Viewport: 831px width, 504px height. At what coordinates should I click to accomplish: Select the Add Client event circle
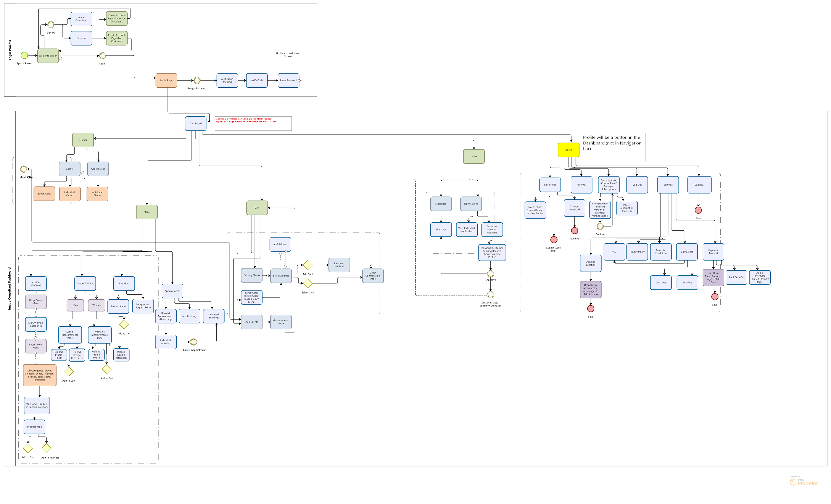coord(24,169)
